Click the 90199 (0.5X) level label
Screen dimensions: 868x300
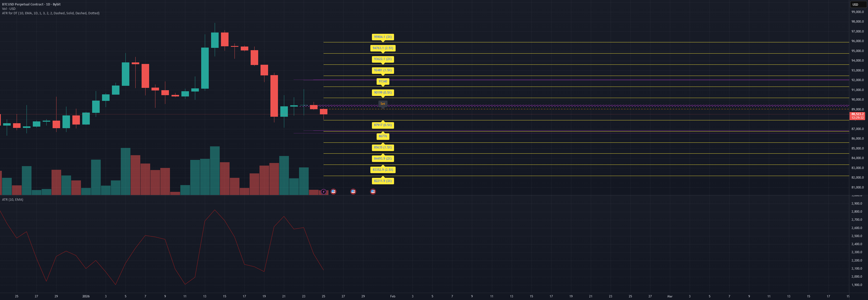[x=383, y=93]
